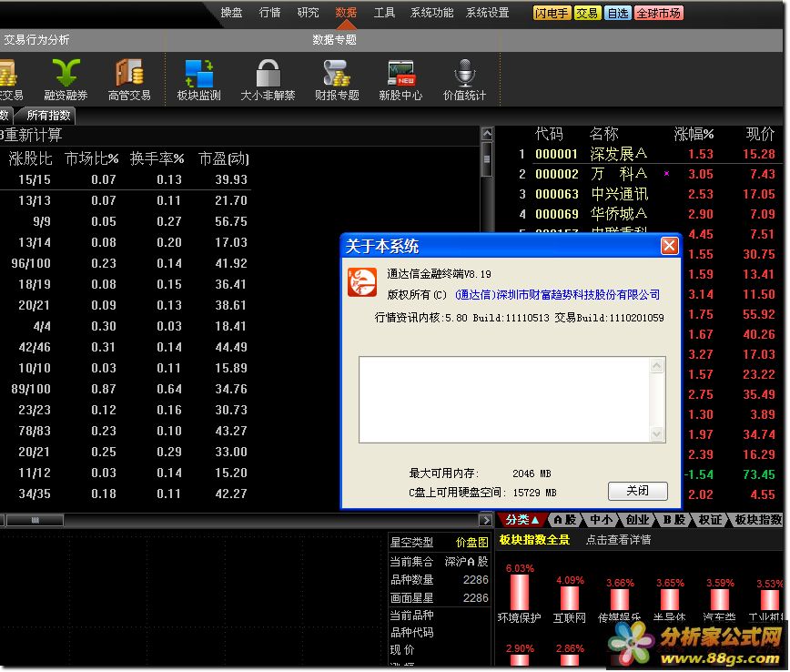This screenshot has width=790, height=672.
Task: Sort by 代码 column header
Action: point(549,134)
